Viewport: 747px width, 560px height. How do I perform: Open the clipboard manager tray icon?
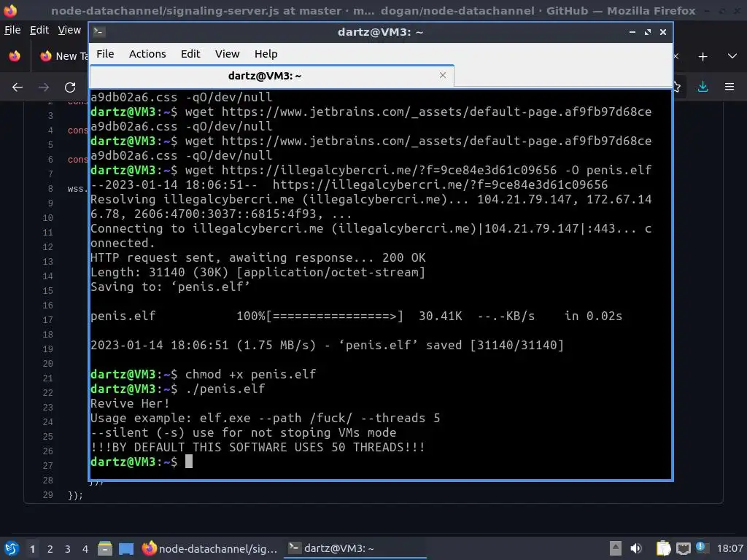click(x=663, y=548)
